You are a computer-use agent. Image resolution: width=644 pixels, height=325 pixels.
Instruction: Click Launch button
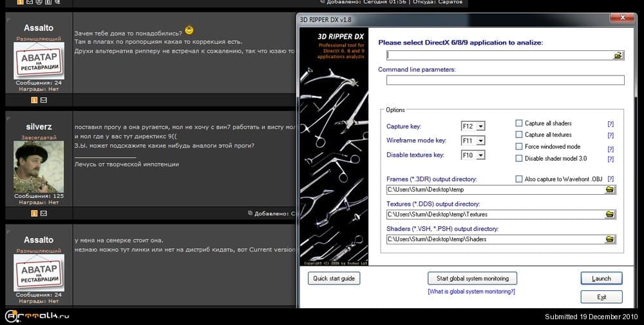601,279
